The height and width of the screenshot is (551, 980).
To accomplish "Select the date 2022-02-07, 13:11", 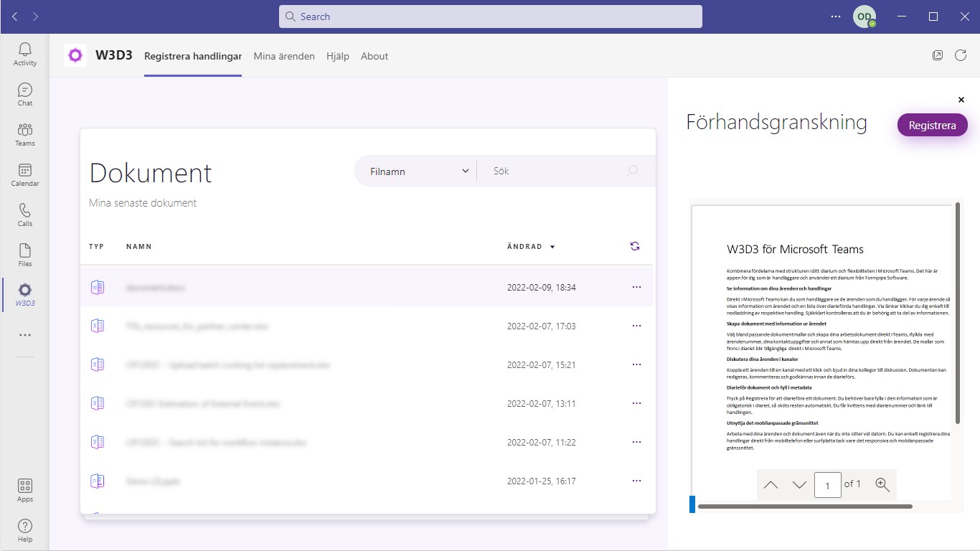I will click(542, 404).
